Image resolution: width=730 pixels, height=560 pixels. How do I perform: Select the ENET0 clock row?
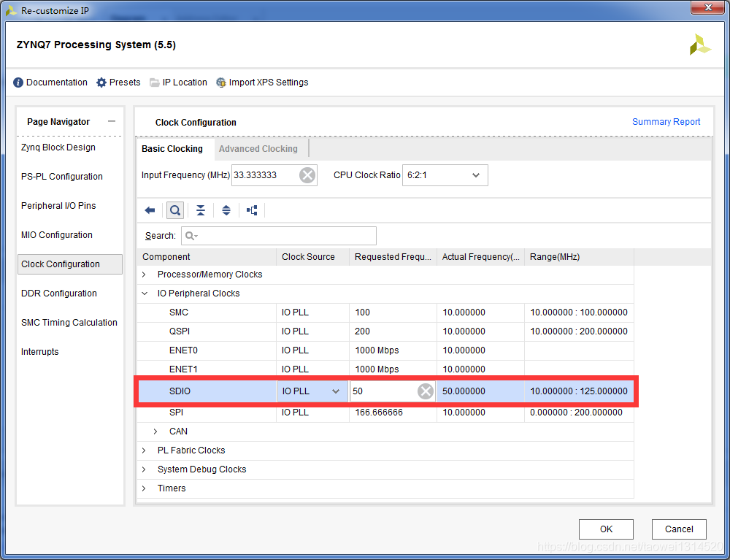click(x=385, y=350)
